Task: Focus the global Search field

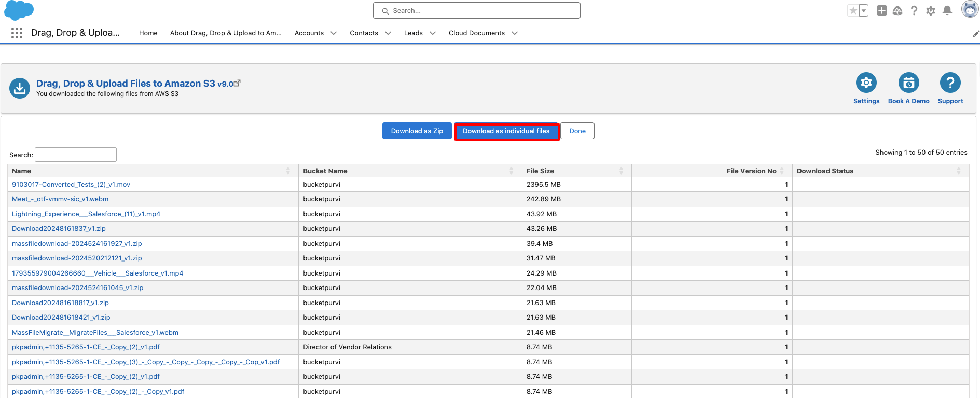Action: pos(476,10)
